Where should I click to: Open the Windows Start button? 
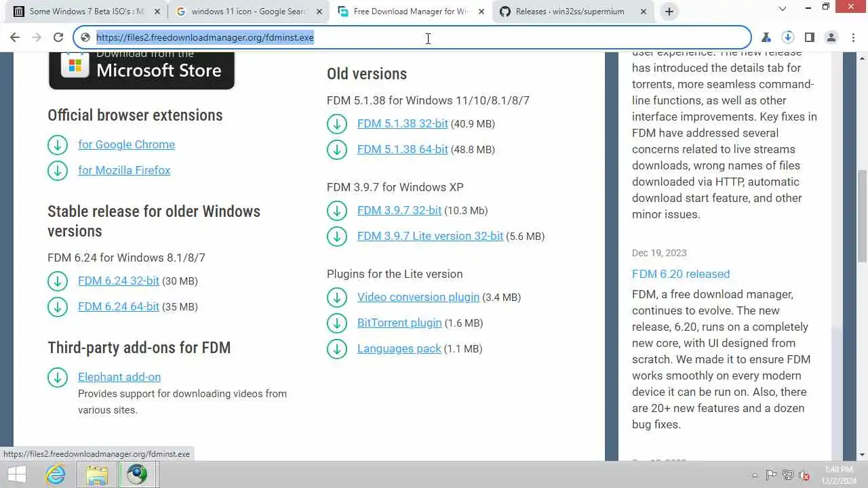pos(16,474)
